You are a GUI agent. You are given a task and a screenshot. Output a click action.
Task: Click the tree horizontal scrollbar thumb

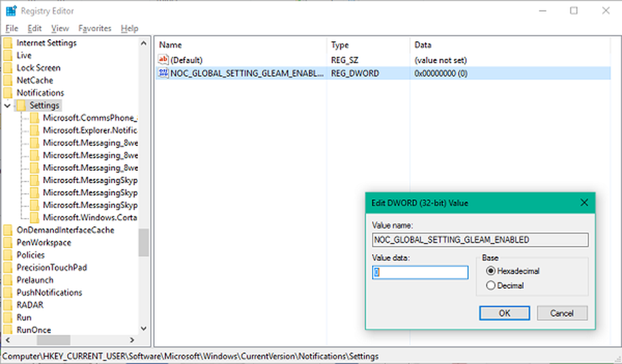[53, 340]
